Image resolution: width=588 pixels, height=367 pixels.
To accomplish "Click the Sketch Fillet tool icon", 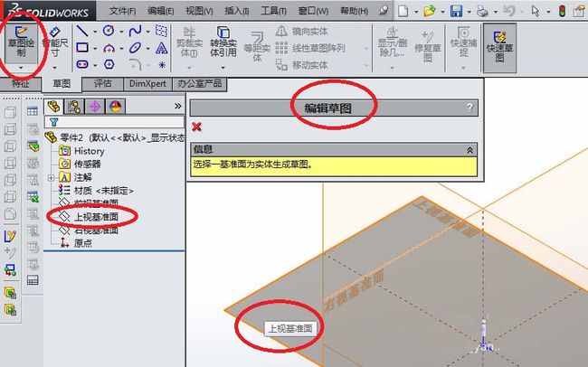I will (136, 64).
